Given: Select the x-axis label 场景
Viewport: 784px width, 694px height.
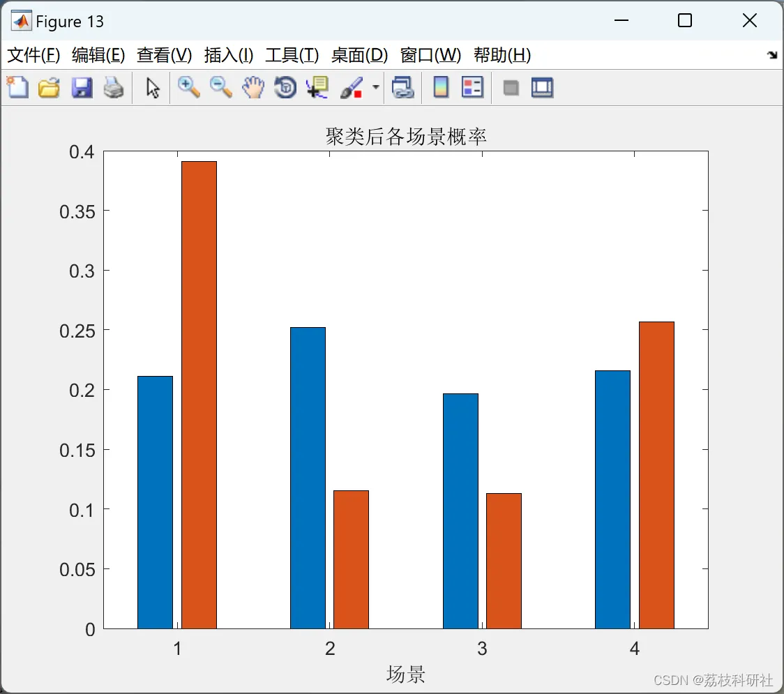Looking at the screenshot, I should pyautogui.click(x=405, y=674).
